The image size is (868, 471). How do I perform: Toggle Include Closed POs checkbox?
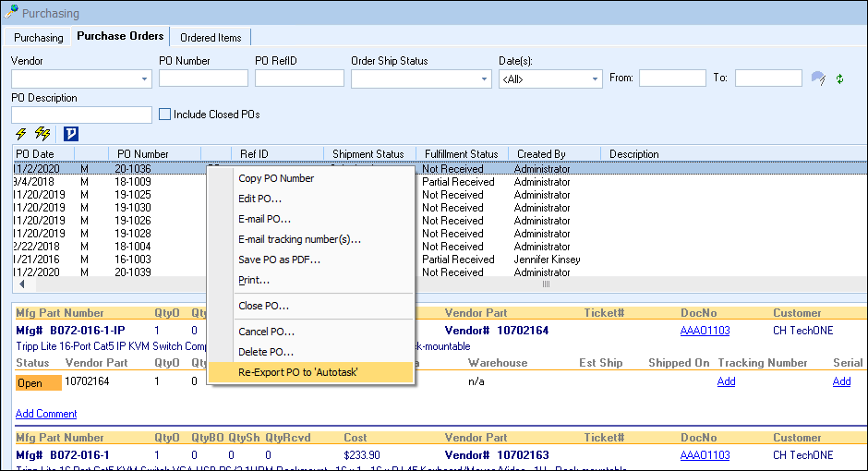coord(165,115)
